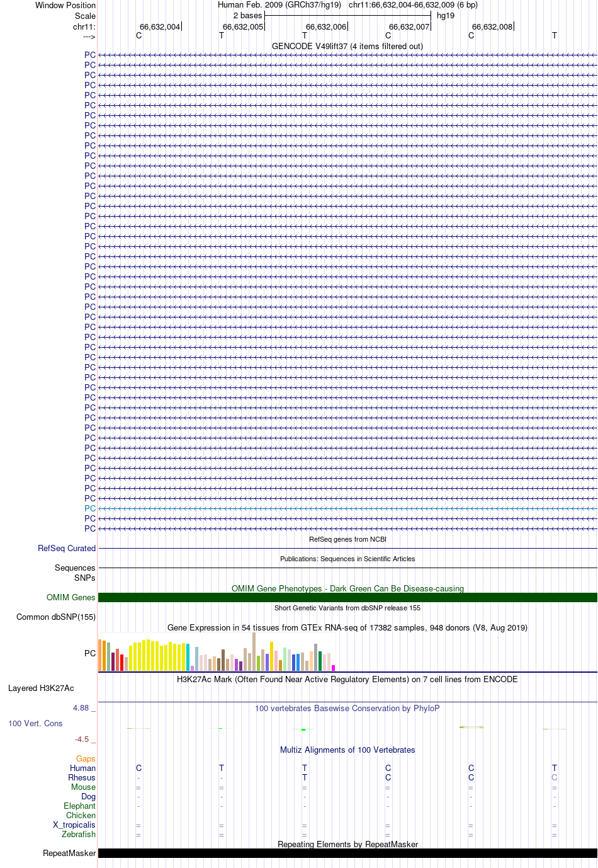Select the light-blue PC label in GENCODE track

point(90,508)
